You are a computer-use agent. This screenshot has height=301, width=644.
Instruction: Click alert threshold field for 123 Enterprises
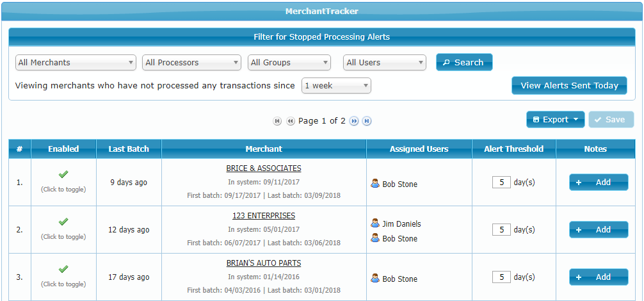click(x=501, y=230)
